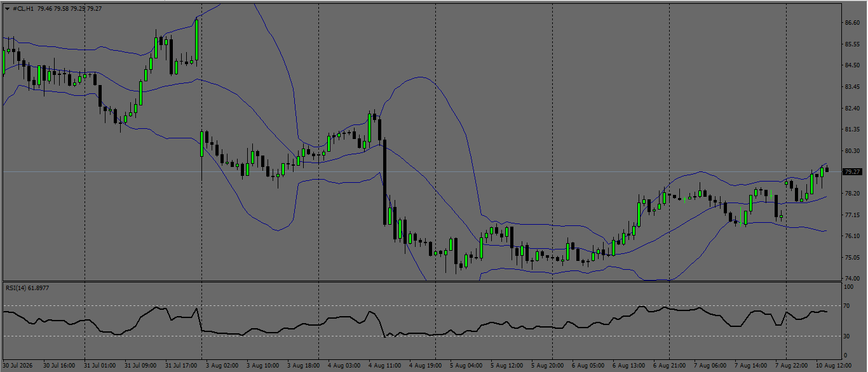Image resolution: width=868 pixels, height=372 pixels.
Task: Click the 3 Aug 10:00 time label
Action: pos(263,366)
